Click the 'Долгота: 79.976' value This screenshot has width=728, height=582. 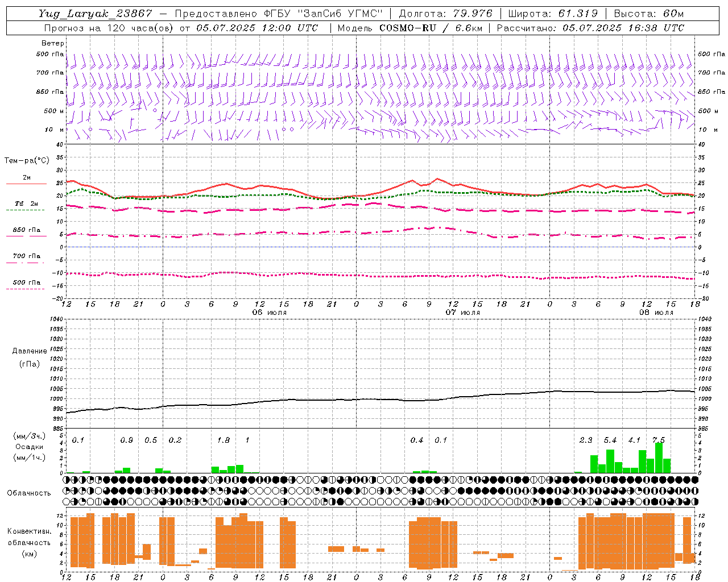pos(446,14)
